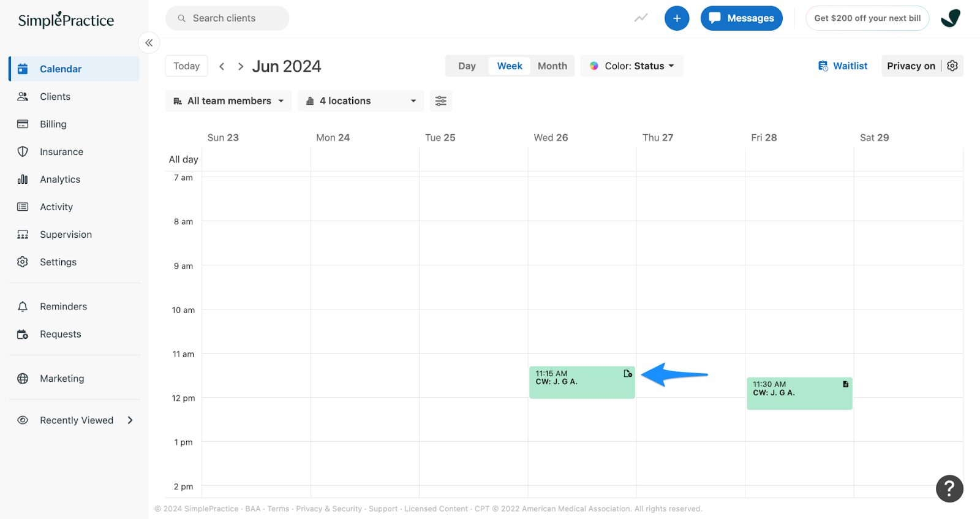Click the Marketing globe icon
Screen dimensions: 980x519
(x=23, y=379)
